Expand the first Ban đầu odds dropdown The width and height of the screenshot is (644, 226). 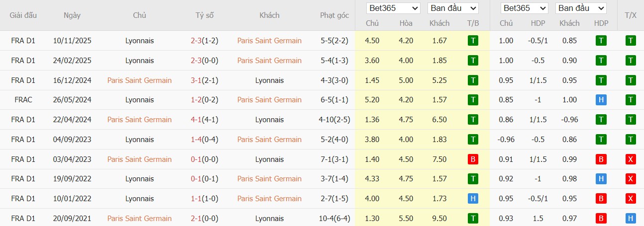tap(452, 8)
